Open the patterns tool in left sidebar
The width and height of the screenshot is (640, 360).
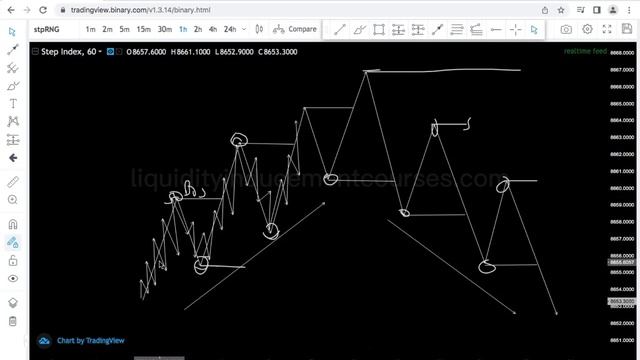[x=13, y=122]
